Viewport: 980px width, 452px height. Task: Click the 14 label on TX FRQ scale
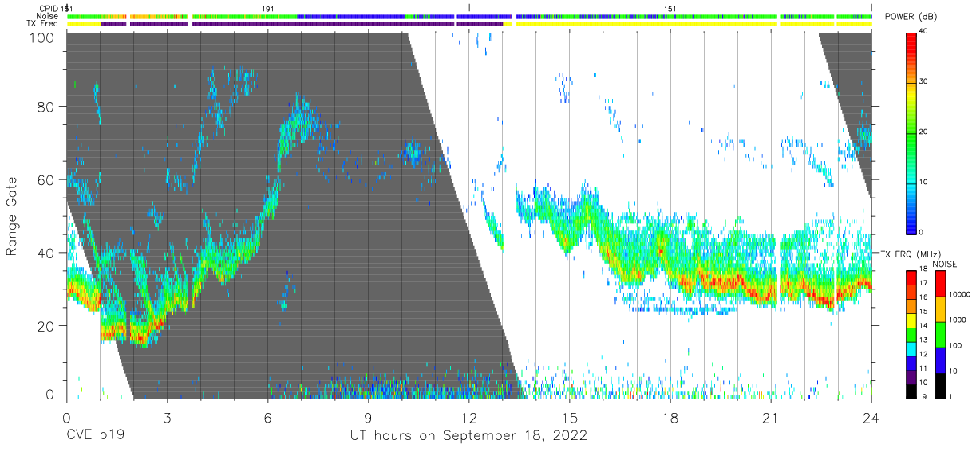pos(923,325)
